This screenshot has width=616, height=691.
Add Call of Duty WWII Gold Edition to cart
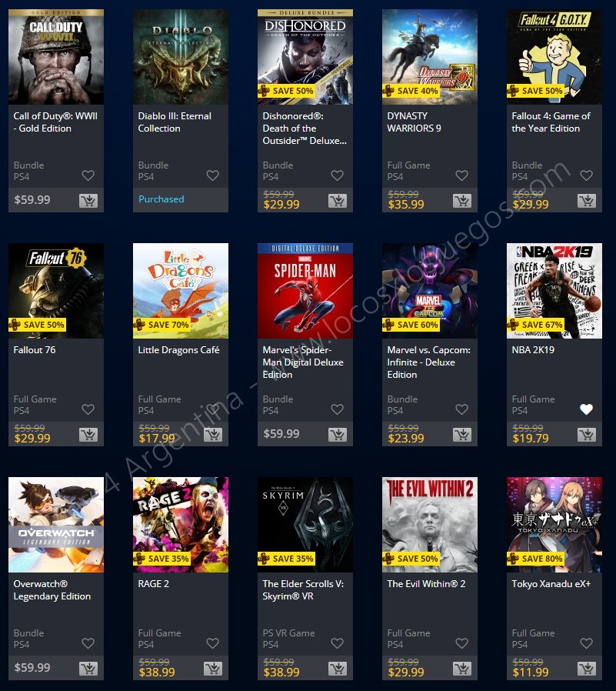88,201
